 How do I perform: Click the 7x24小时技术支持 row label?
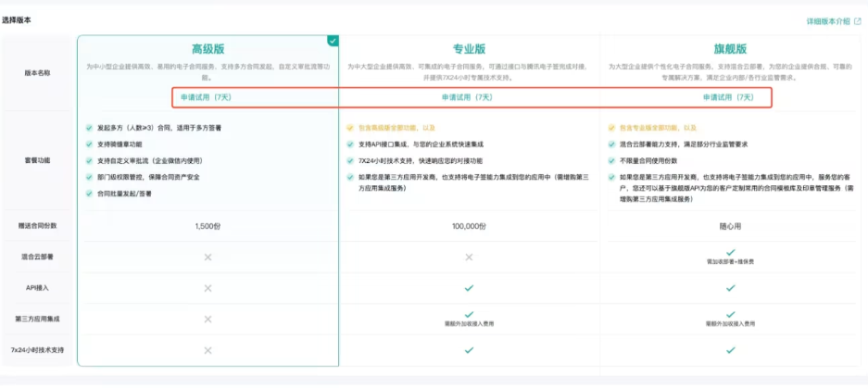tap(37, 350)
